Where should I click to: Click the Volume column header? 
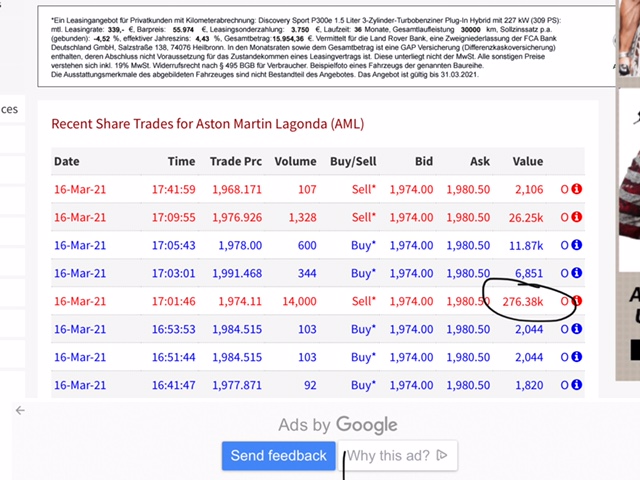tap(295, 161)
